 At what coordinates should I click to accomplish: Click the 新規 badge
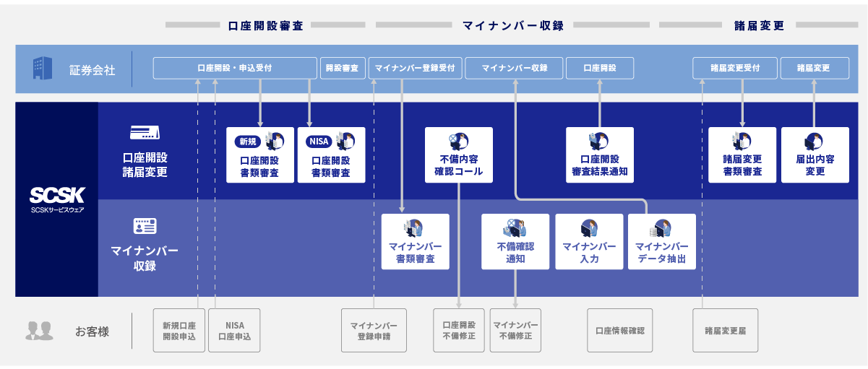tap(248, 142)
